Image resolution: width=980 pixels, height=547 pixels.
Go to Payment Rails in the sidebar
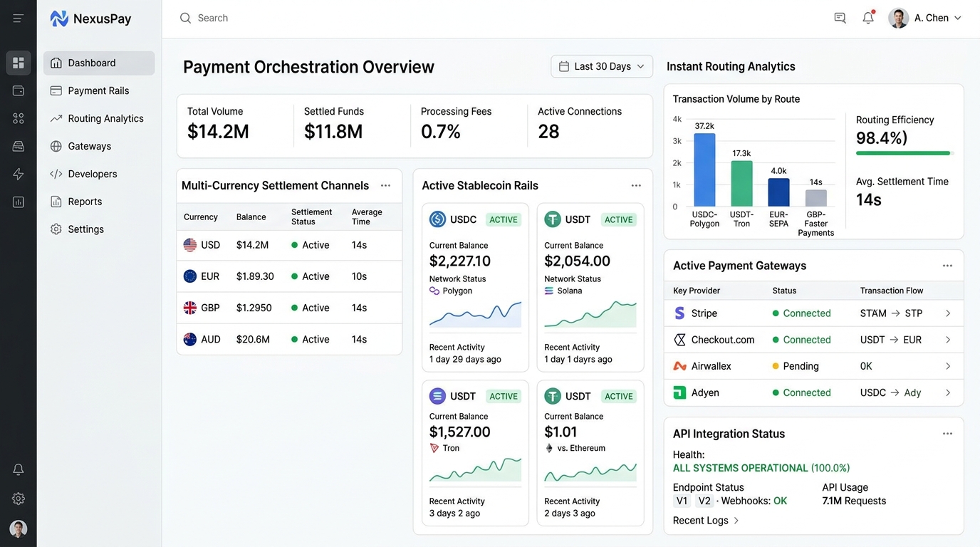(x=99, y=90)
